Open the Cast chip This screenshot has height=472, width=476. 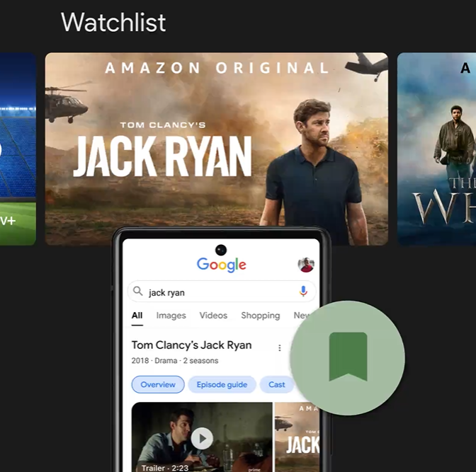pos(276,384)
